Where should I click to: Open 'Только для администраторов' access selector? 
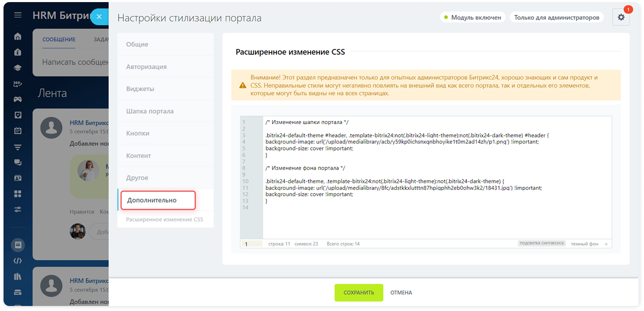click(x=556, y=17)
